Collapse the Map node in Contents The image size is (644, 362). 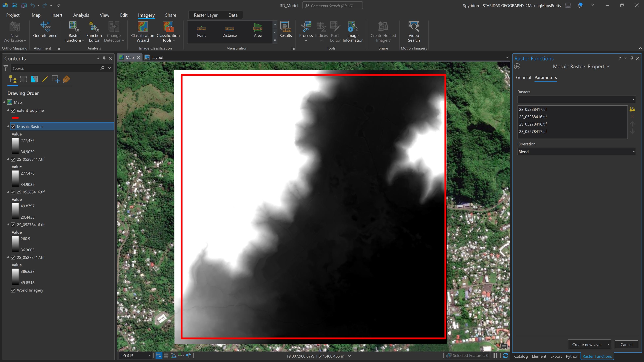tap(4, 102)
